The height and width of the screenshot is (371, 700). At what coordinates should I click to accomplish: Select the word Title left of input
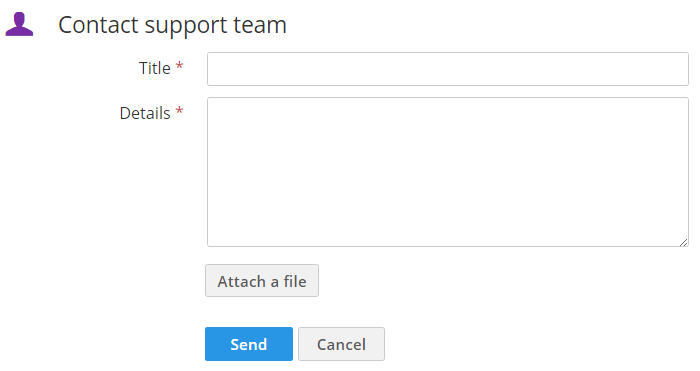(154, 68)
